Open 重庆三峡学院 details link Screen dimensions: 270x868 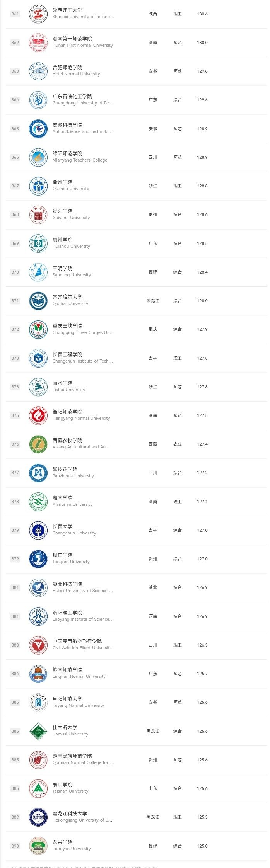tap(67, 326)
